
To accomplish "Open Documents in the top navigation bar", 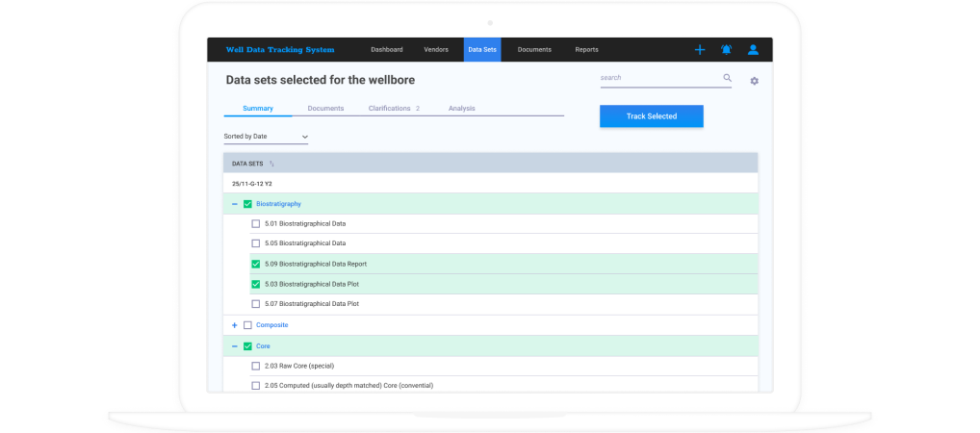I will [534, 50].
